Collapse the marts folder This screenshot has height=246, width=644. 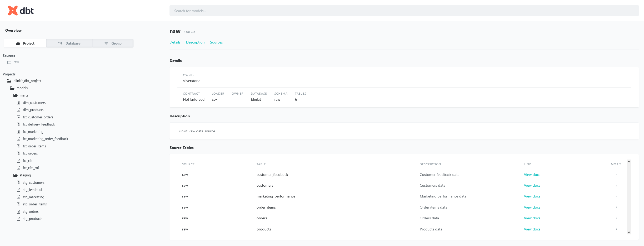16,95
